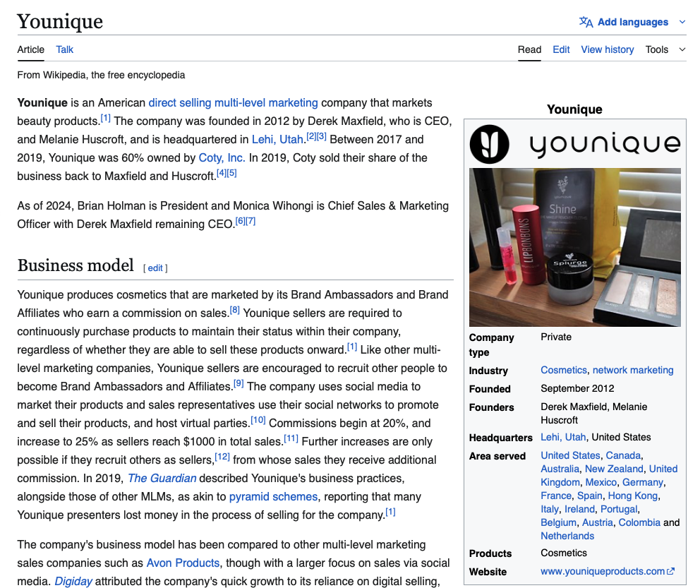Screen dimensions: 700x588
Task: Open the network marketing link in infobox
Action: point(633,370)
